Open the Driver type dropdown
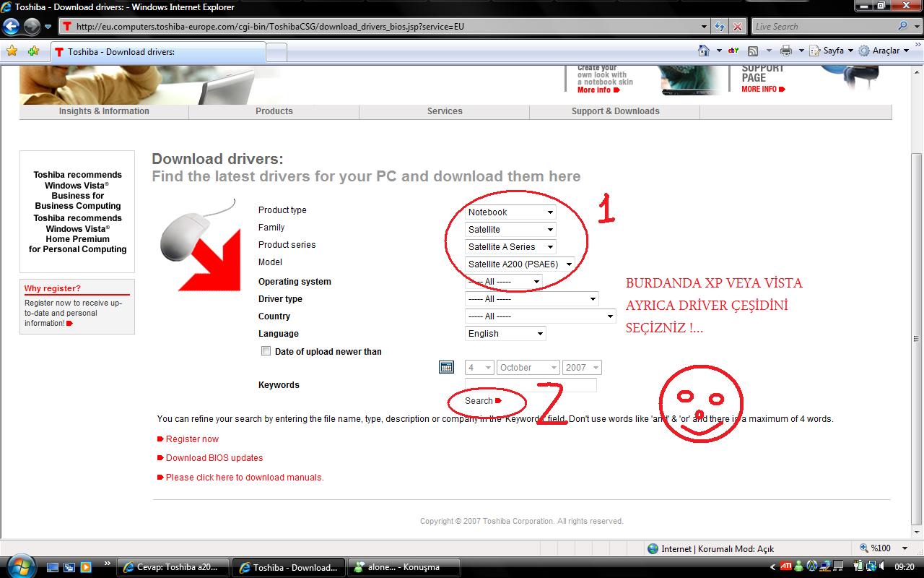924x578 pixels. [x=532, y=298]
